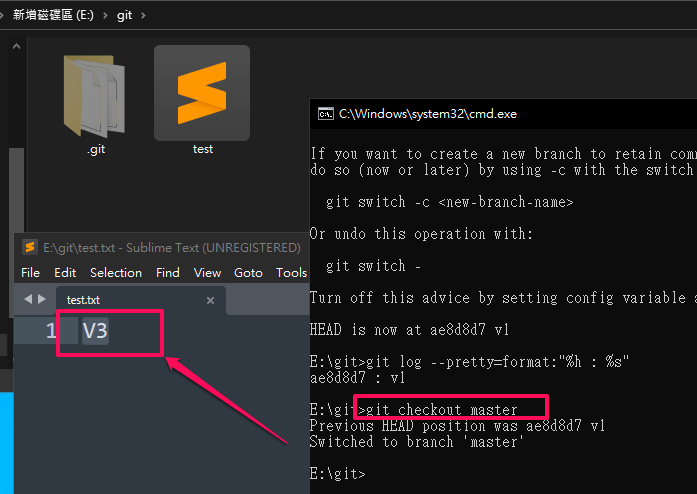The height and width of the screenshot is (494, 697).
Task: Open the Edit menu in Sublime Text
Action: (x=65, y=273)
